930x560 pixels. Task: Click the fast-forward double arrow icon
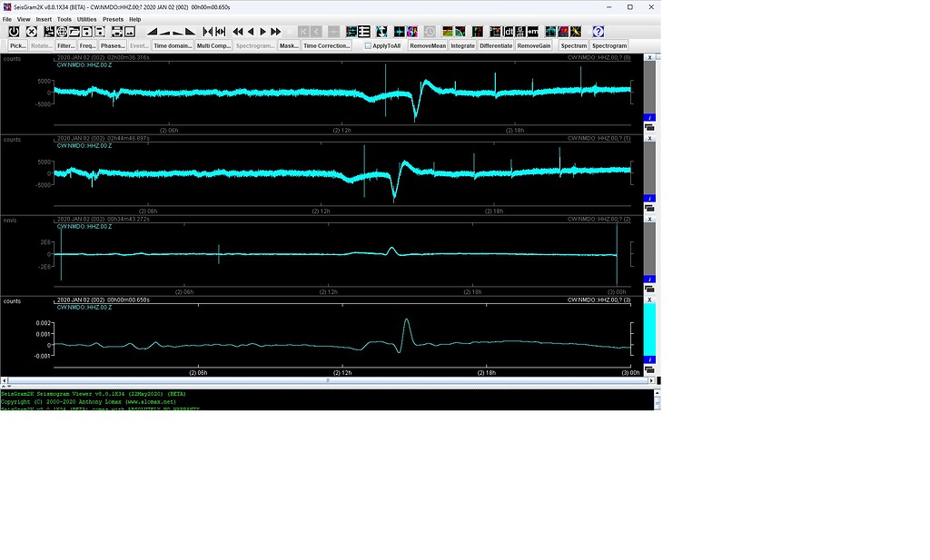click(x=275, y=32)
